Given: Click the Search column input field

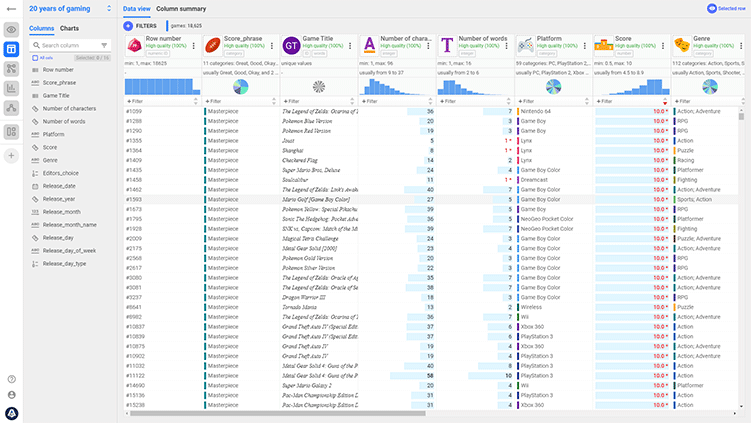Looking at the screenshot, I should [70, 45].
